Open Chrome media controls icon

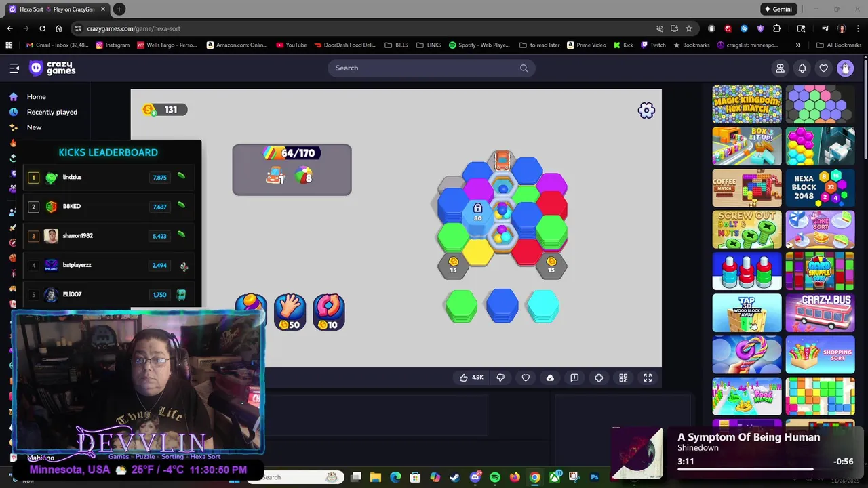click(x=825, y=28)
